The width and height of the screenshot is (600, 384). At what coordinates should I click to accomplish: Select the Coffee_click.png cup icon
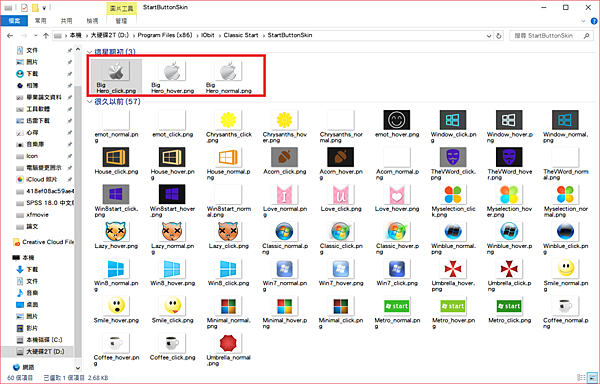(x=172, y=342)
